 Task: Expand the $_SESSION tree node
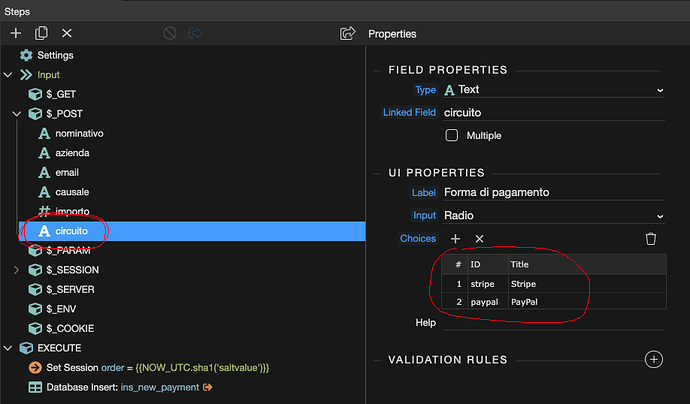16,270
